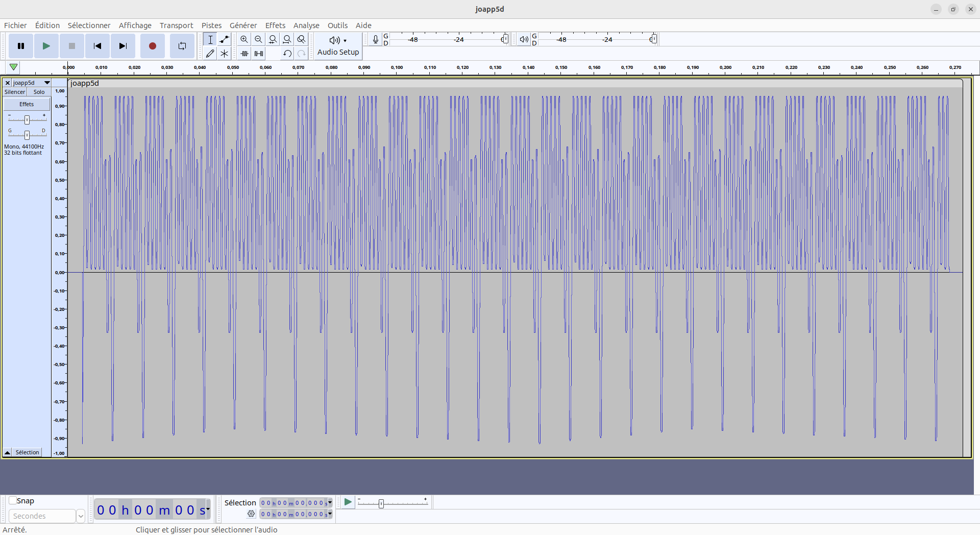Click the Record button
The image size is (980, 535).
point(152,46)
